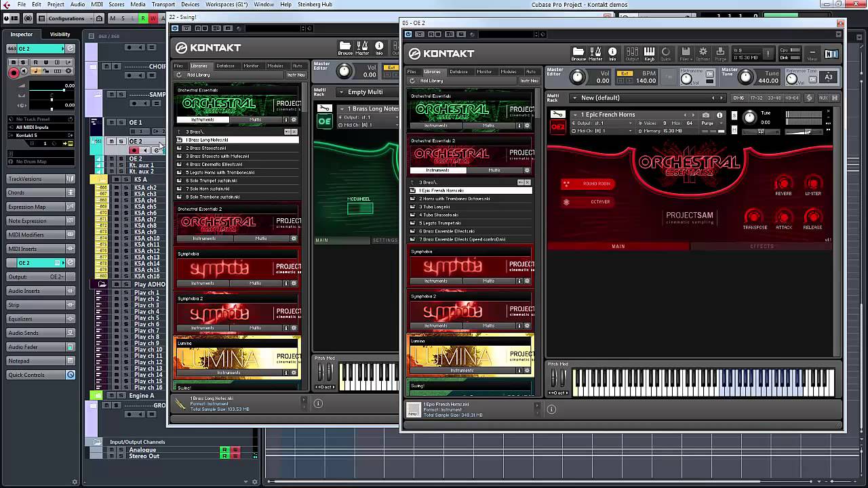Image resolution: width=868 pixels, height=488 pixels.
Task: Click info icon under Orchestral Essentials in Swing! window
Action: pos(286,120)
